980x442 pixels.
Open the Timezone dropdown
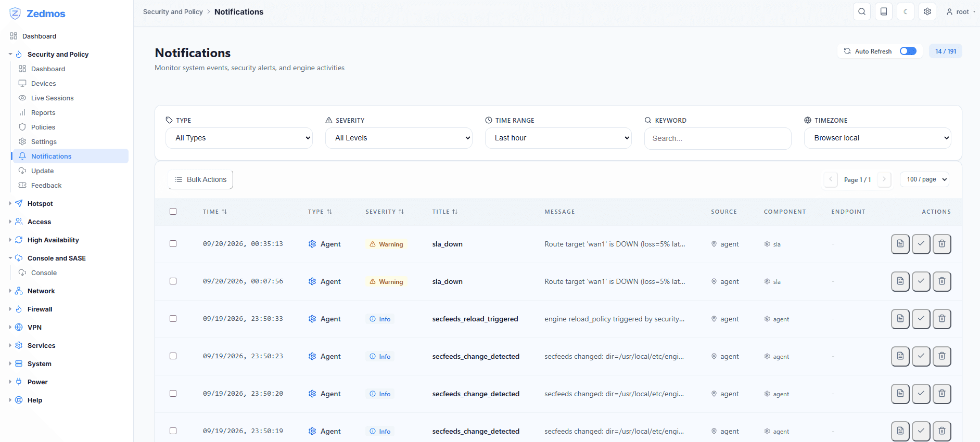(x=877, y=138)
